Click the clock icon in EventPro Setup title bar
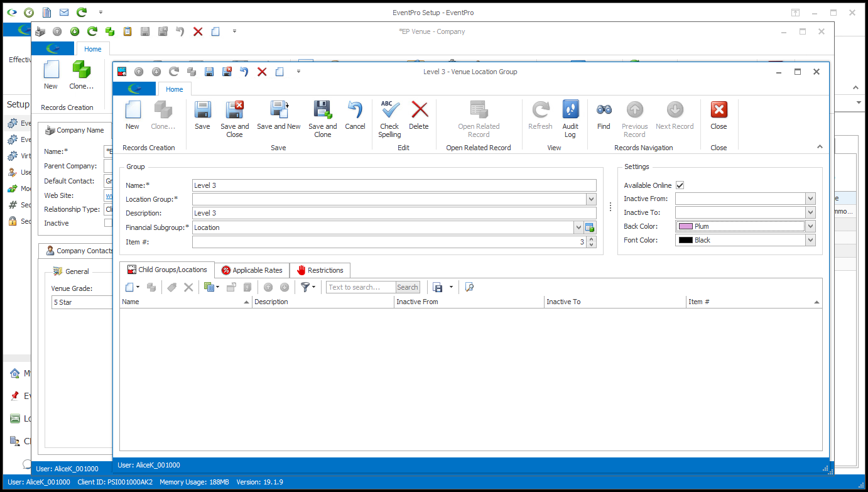 pyautogui.click(x=29, y=12)
